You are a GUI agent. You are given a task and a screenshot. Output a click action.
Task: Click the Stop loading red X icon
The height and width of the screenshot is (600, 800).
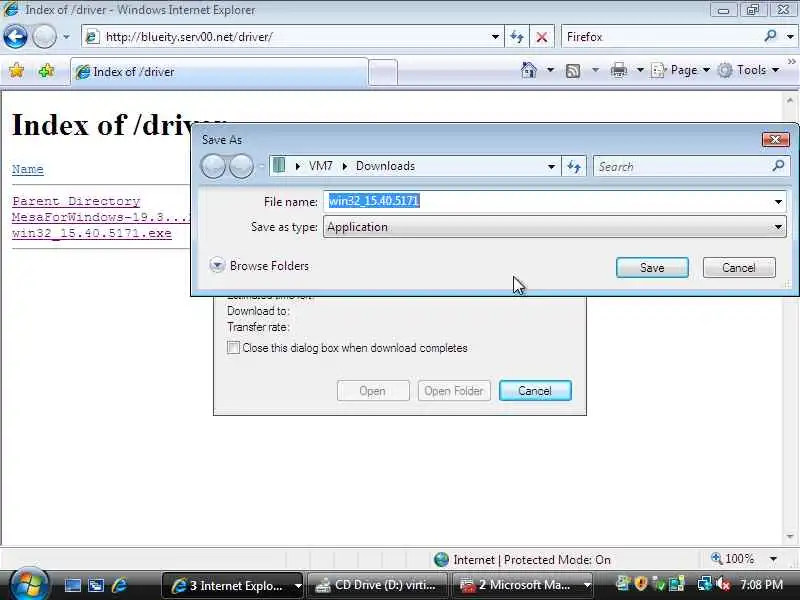coord(542,37)
